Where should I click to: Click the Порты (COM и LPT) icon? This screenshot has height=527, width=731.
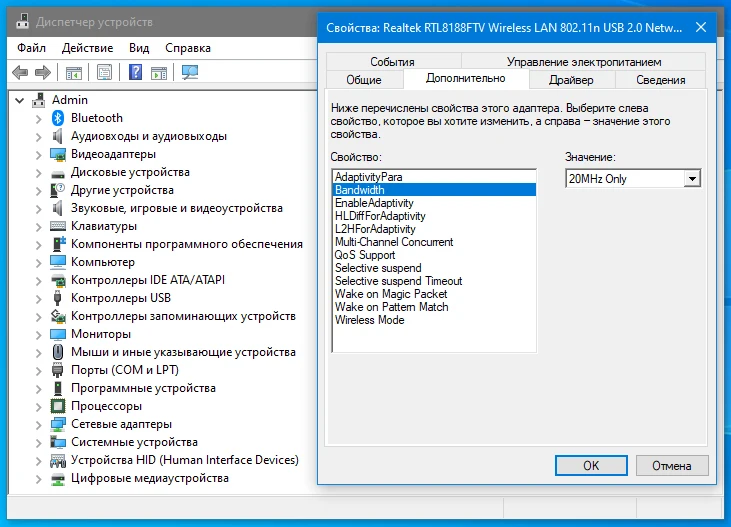tap(58, 370)
